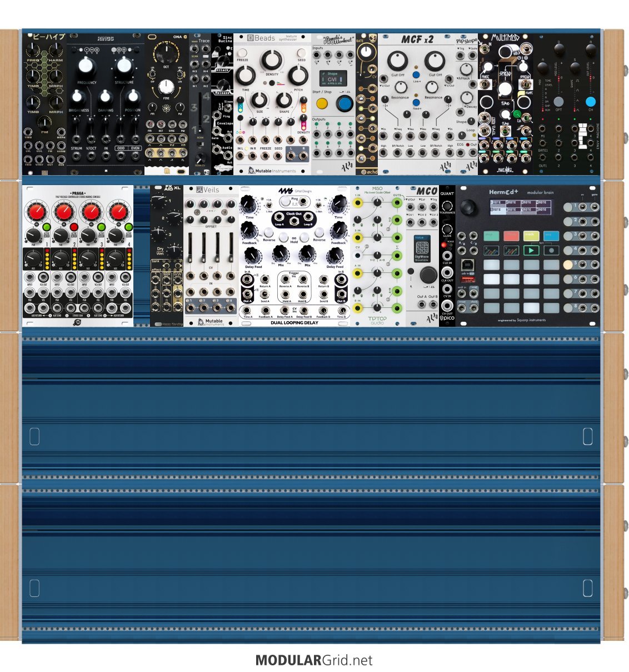Click the USB port on Hermod+

point(468,264)
